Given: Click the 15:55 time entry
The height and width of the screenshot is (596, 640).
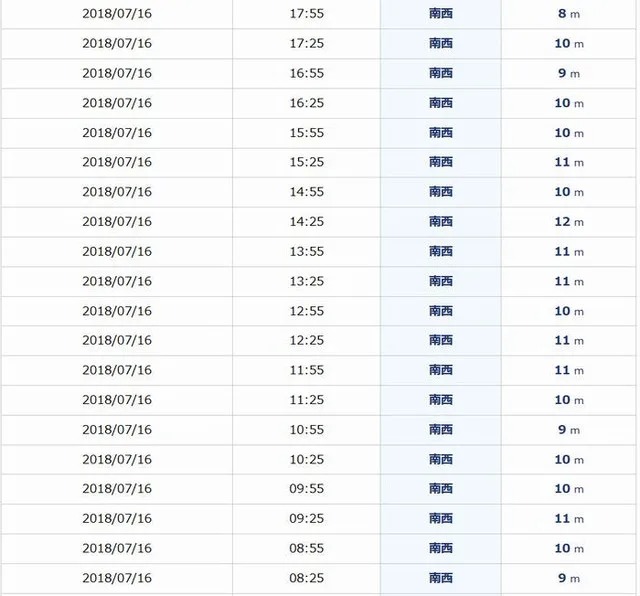Looking at the screenshot, I should point(306,133).
